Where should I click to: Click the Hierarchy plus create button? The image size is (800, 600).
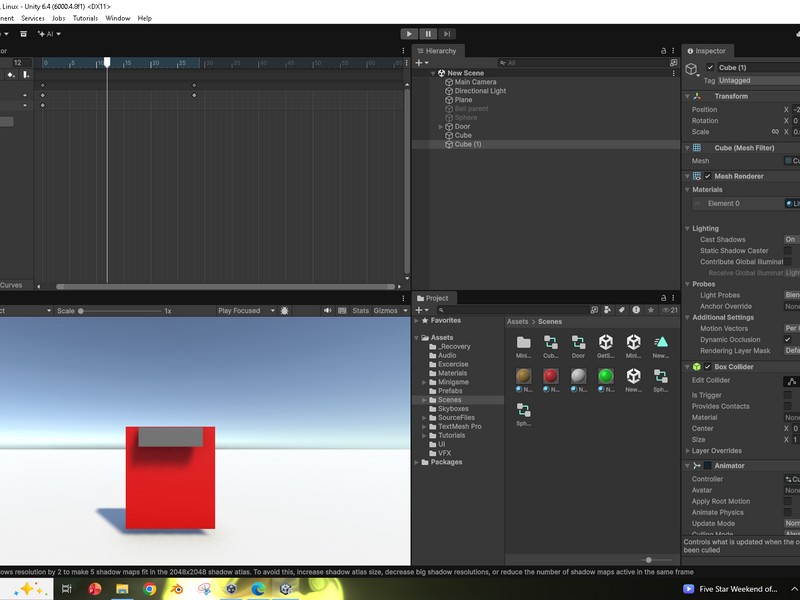421,63
